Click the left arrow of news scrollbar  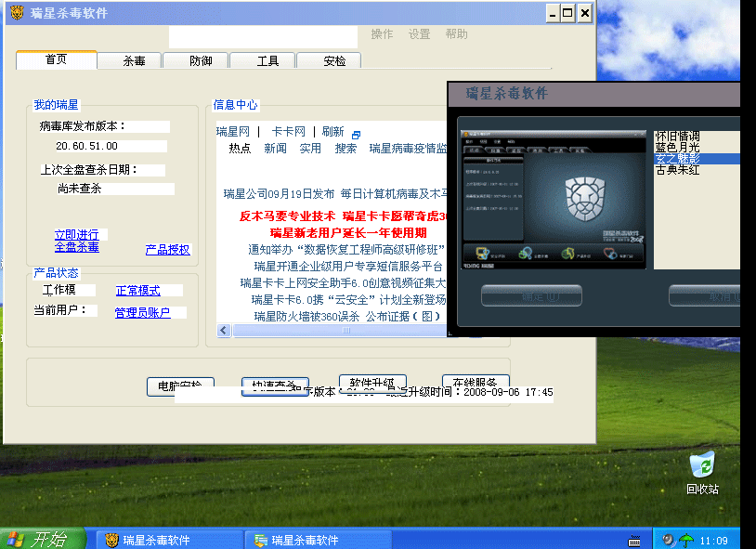coord(223,331)
